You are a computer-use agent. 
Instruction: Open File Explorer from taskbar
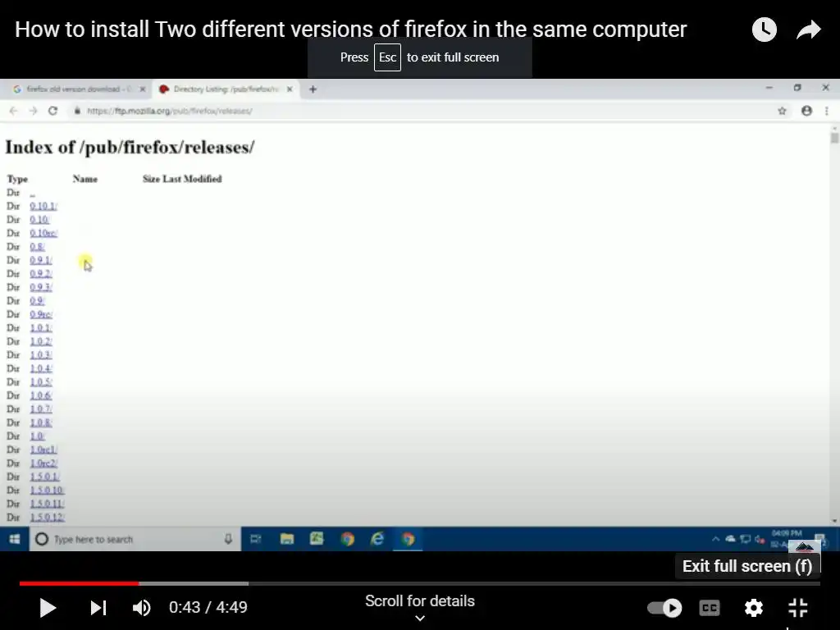287,539
